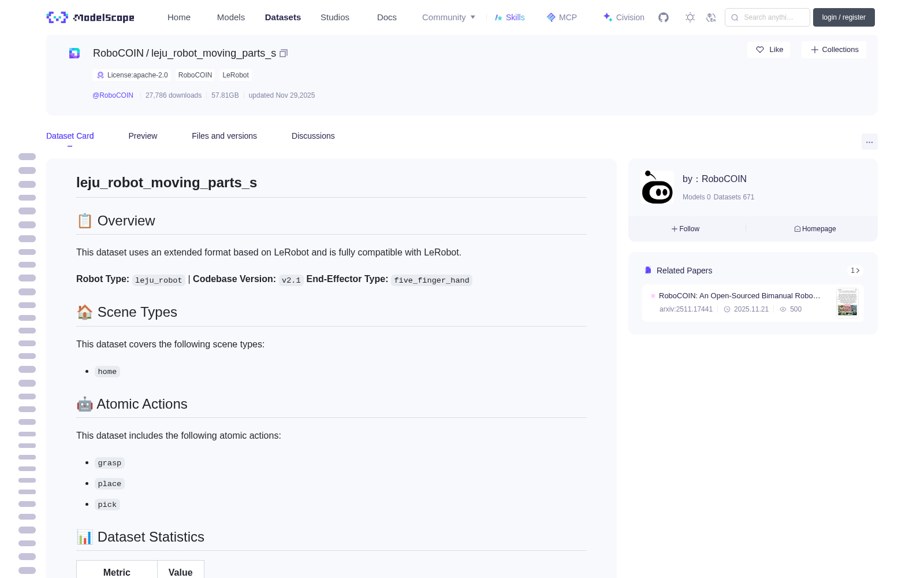Viewport: 924px width, 578px height.
Task: Open the Skills nav link
Action: click(x=510, y=17)
